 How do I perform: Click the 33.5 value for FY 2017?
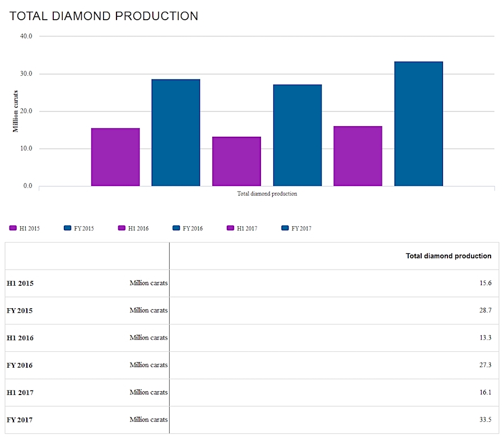(x=485, y=420)
